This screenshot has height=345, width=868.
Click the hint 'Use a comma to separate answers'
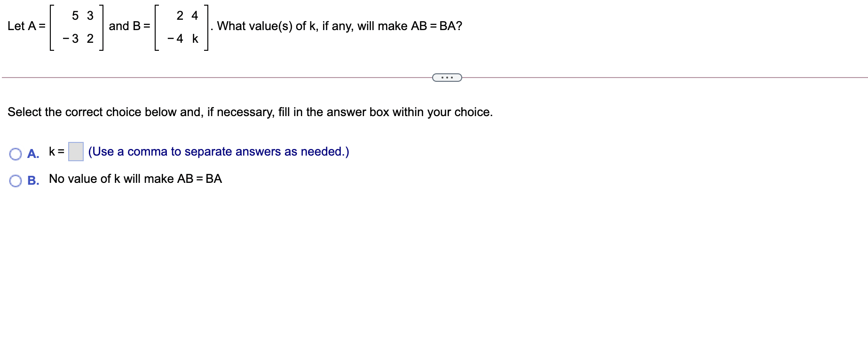218,151
